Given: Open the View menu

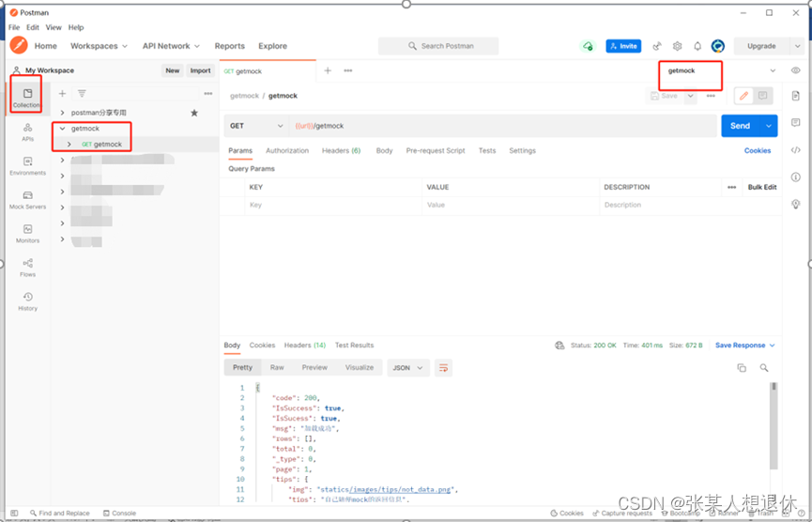Looking at the screenshot, I should 54,27.
